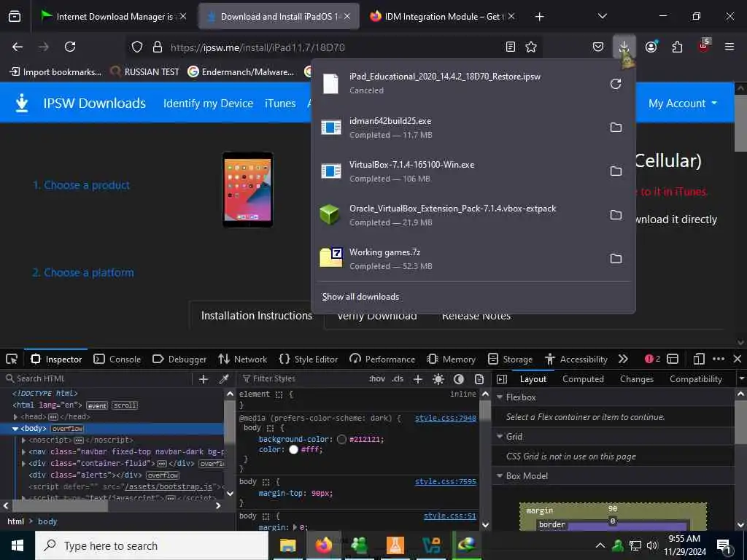This screenshot has width=747, height=560.
Task: Open the Console devtools tab
Action: [117, 359]
